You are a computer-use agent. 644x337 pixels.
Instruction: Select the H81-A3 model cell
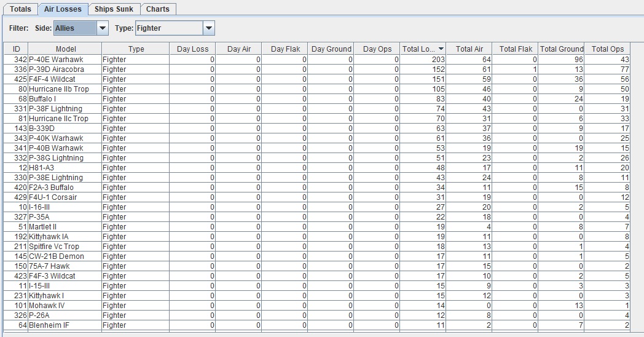pyautogui.click(x=65, y=168)
